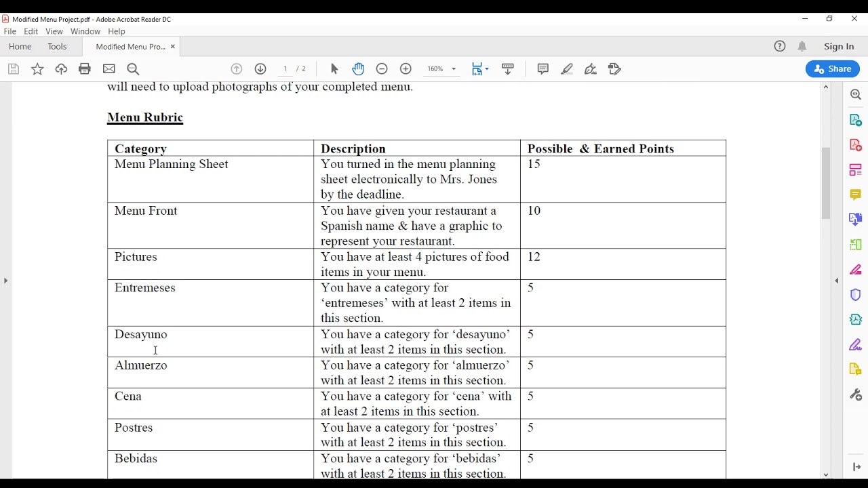Select the Hand pan tool
868x488 pixels.
pyautogui.click(x=358, y=69)
